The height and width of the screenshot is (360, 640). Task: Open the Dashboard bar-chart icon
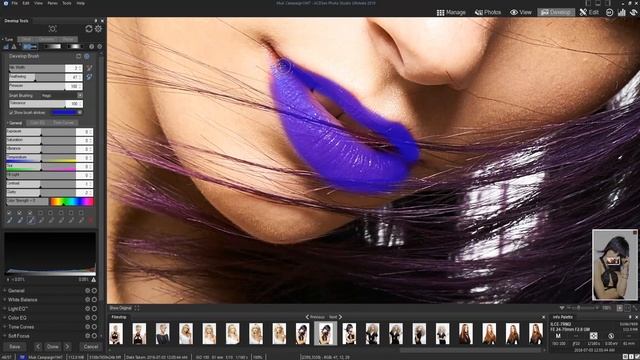click(622, 12)
